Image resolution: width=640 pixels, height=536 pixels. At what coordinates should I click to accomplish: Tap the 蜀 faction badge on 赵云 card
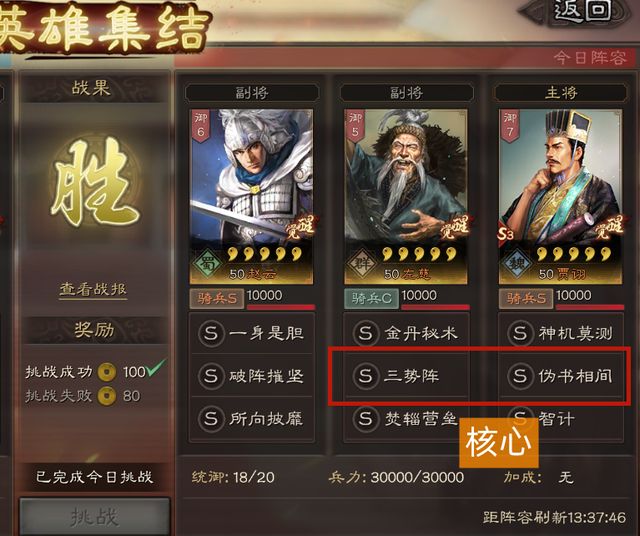[x=207, y=263]
